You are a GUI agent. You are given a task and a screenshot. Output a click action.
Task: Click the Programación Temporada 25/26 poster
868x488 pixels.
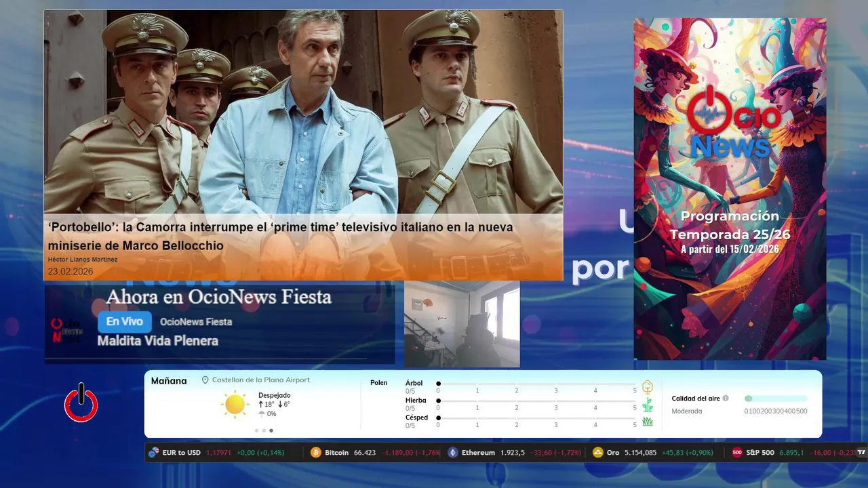coord(730,188)
